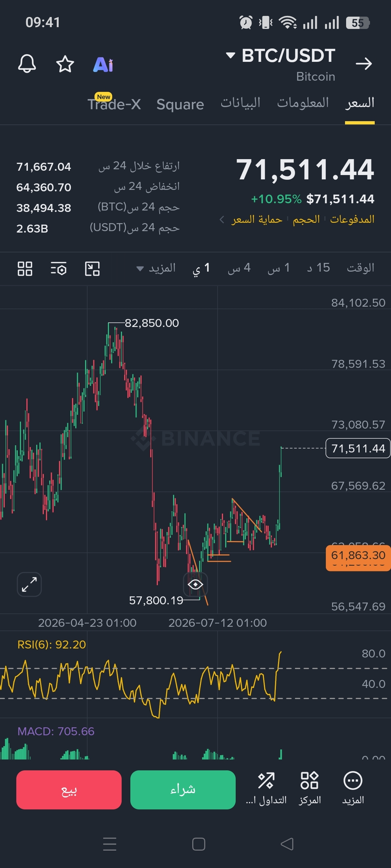This screenshot has height=868, width=391.
Task: Add BTC/USDT to favorites with star
Action: point(65,64)
